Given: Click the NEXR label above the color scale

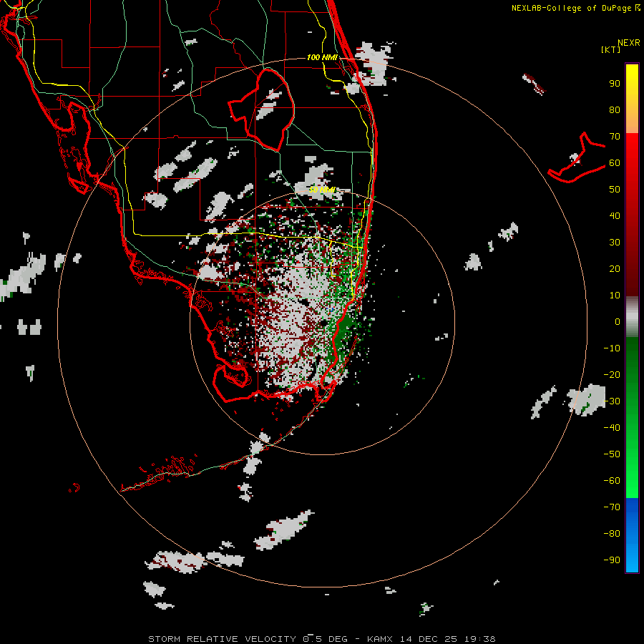Looking at the screenshot, I should pyautogui.click(x=628, y=43).
